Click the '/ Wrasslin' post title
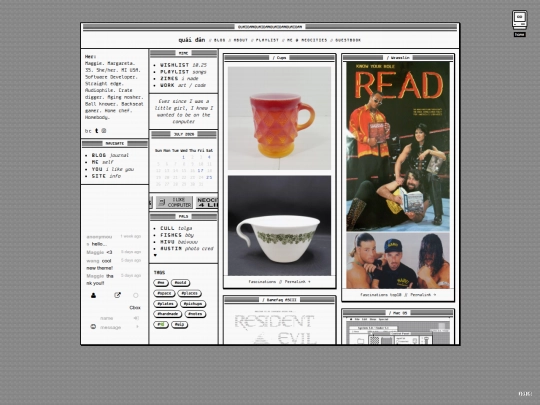This screenshot has height=405, width=540. click(398, 58)
